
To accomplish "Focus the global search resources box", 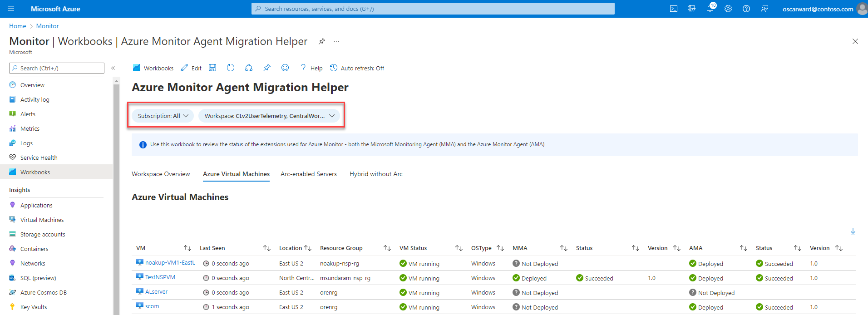I will click(x=433, y=9).
